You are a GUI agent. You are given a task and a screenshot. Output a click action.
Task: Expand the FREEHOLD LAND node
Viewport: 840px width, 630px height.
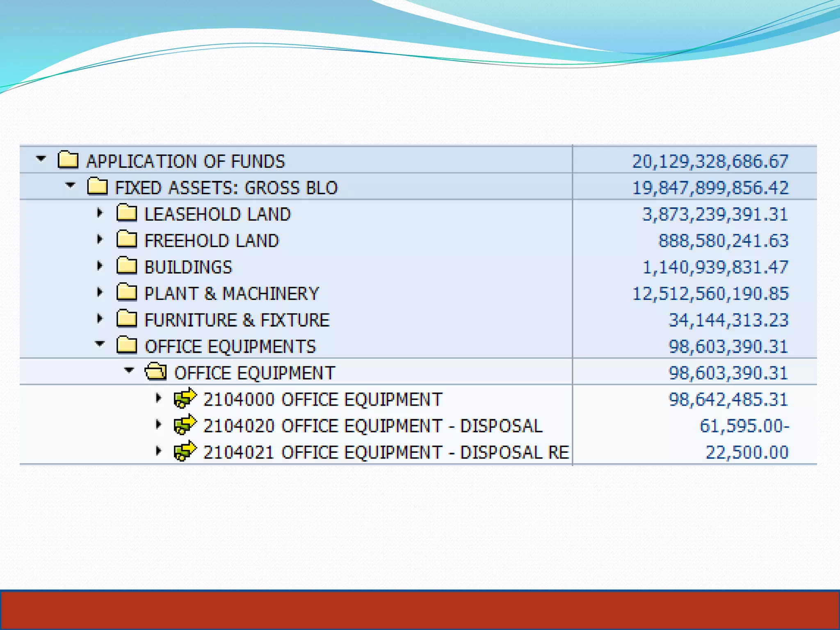click(x=100, y=239)
